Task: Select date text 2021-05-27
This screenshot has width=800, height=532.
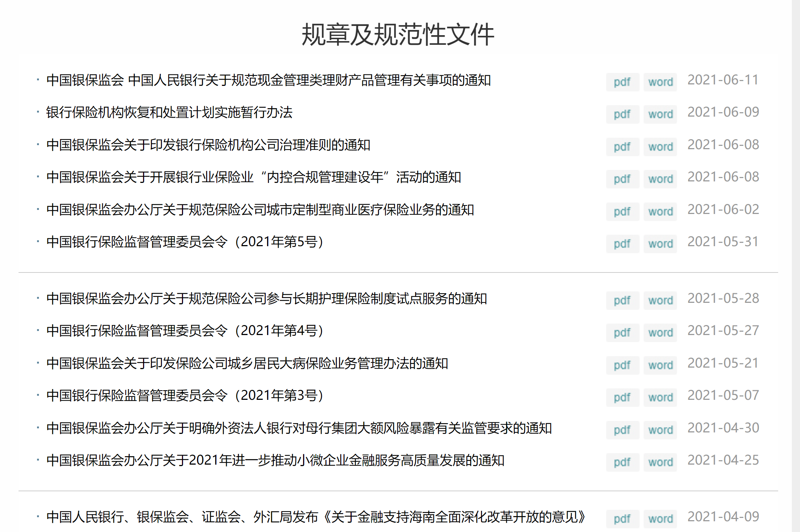Action: (x=723, y=331)
